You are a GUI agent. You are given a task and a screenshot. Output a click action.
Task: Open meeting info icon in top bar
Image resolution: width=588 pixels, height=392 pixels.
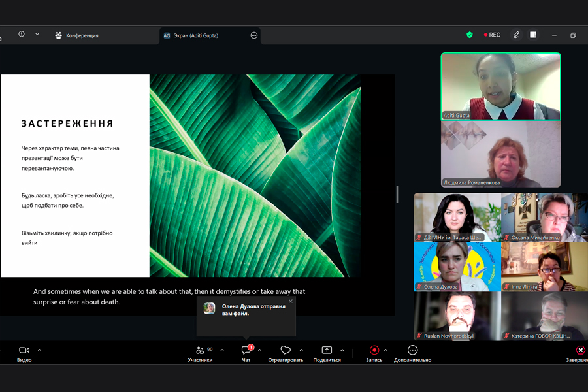22,34
